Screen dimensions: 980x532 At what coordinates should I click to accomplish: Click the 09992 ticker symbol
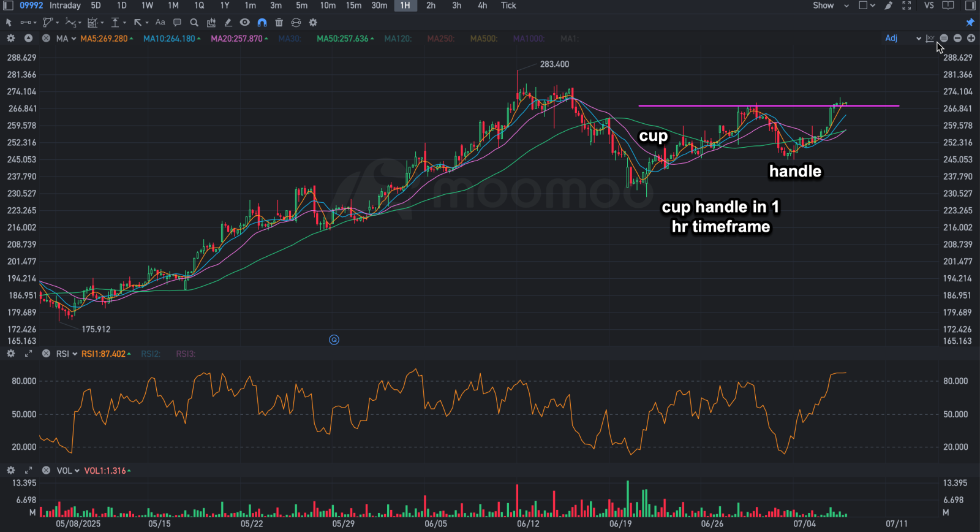click(x=31, y=6)
